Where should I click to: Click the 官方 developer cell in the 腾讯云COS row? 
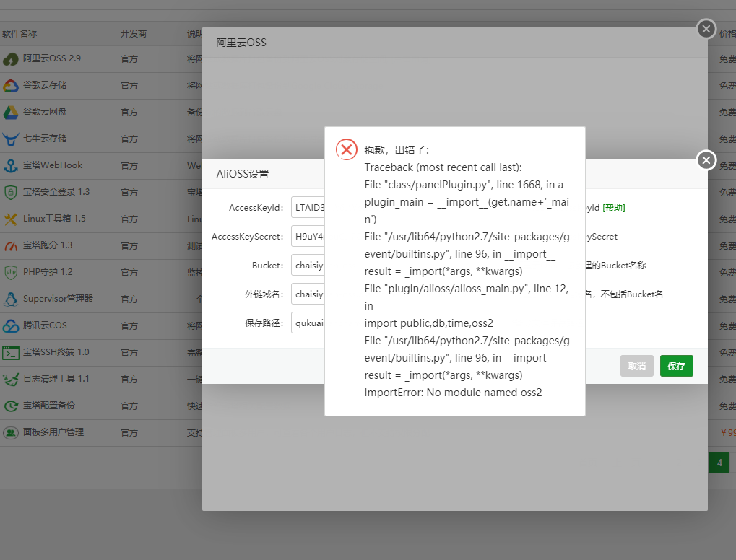click(x=129, y=326)
